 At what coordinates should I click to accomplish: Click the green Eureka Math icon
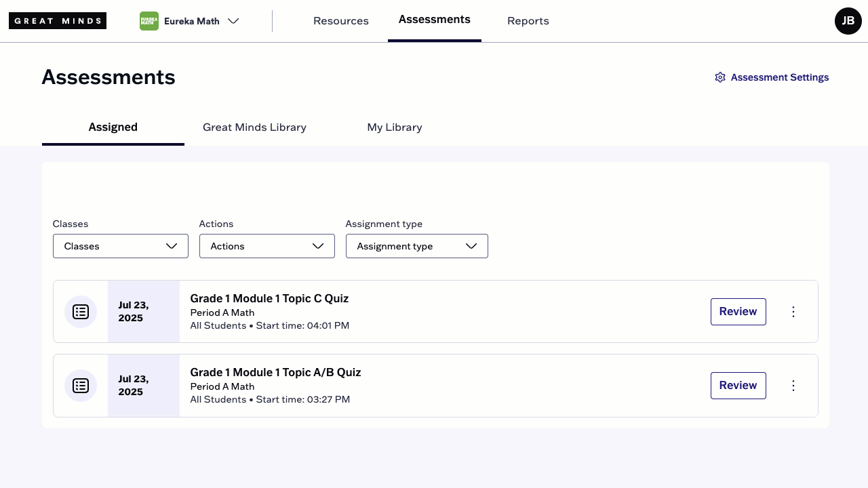tap(149, 21)
